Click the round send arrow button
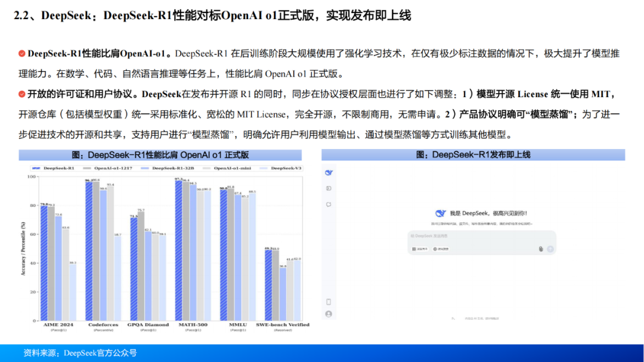 [x=550, y=249]
